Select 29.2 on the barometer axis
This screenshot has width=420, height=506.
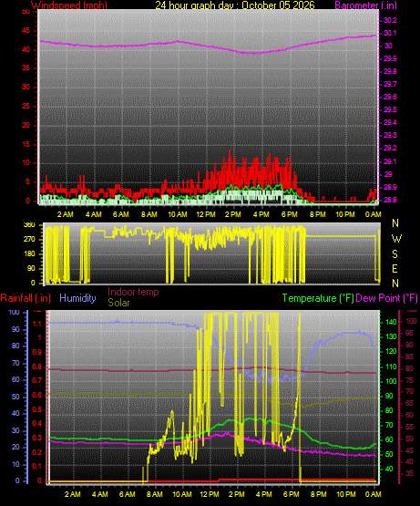[390, 148]
